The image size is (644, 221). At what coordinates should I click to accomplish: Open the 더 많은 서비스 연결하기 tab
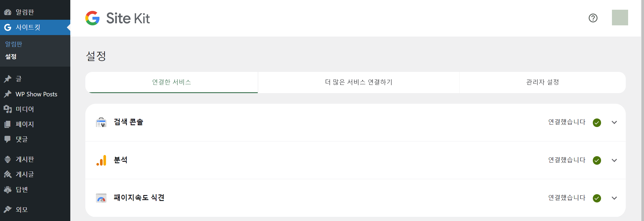pos(358,83)
